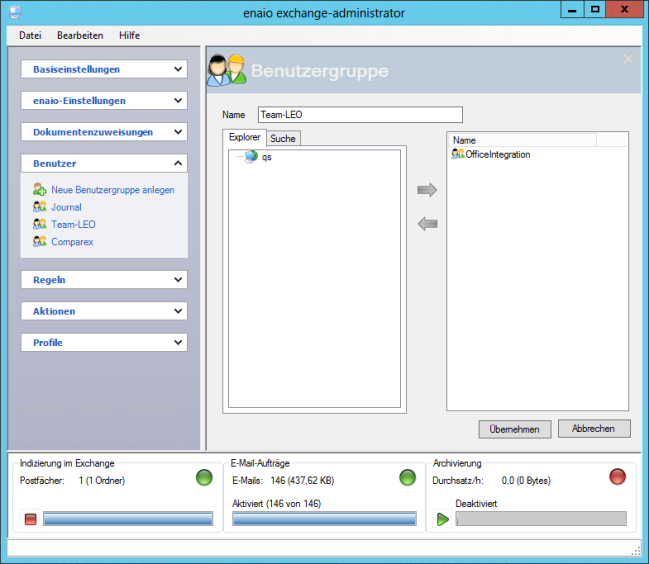The height and width of the screenshot is (564, 649).
Task: Expand the Regeln section
Action: [104, 280]
